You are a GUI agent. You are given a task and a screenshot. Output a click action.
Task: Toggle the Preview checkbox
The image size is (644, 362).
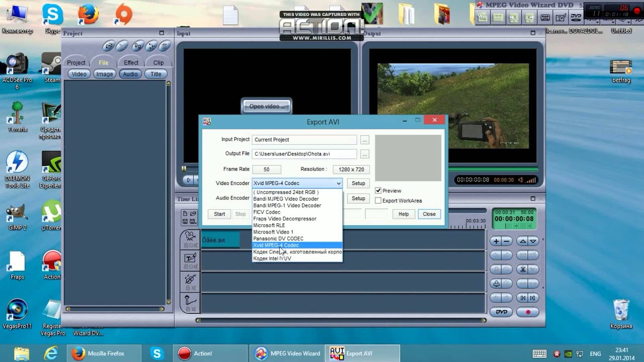[378, 191]
